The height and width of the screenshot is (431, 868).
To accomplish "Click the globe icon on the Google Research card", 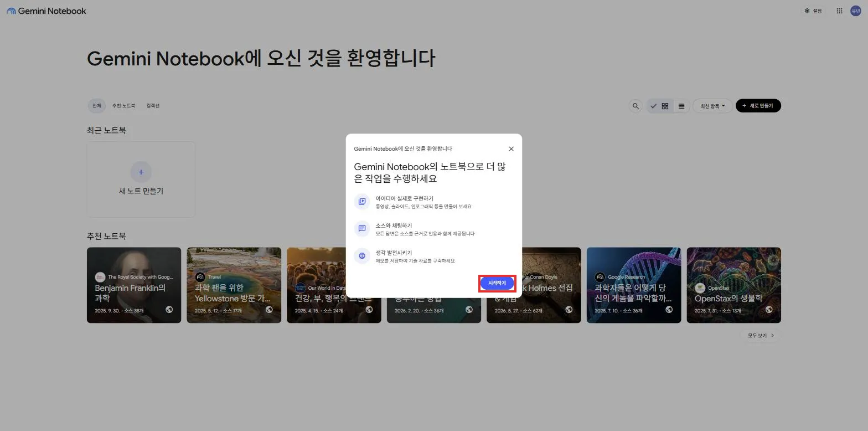I will coord(669,310).
